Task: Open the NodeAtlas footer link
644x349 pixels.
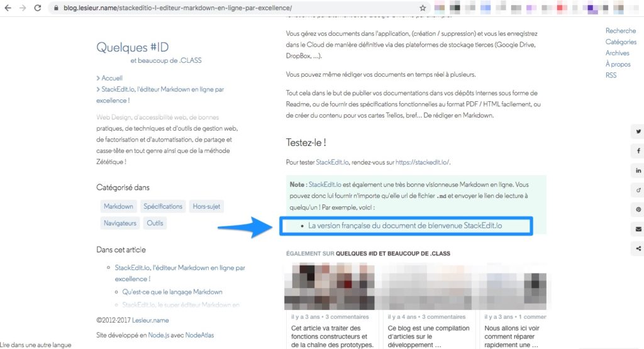Action: (199, 335)
